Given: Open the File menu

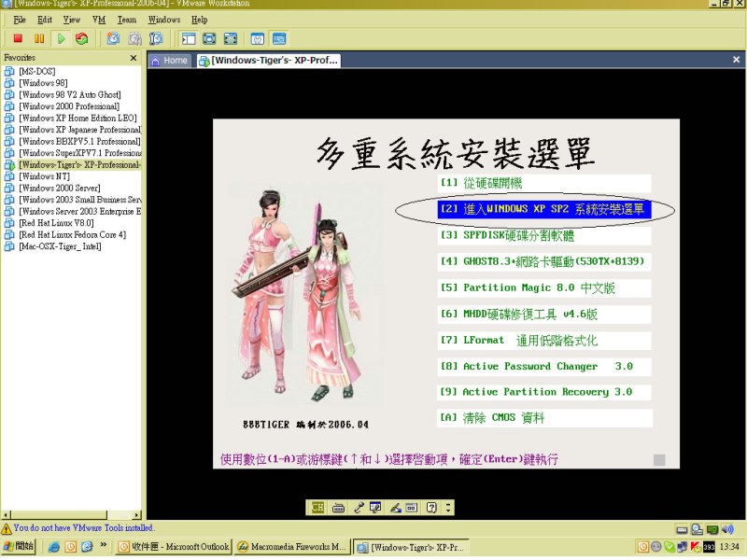Looking at the screenshot, I should (20, 20).
